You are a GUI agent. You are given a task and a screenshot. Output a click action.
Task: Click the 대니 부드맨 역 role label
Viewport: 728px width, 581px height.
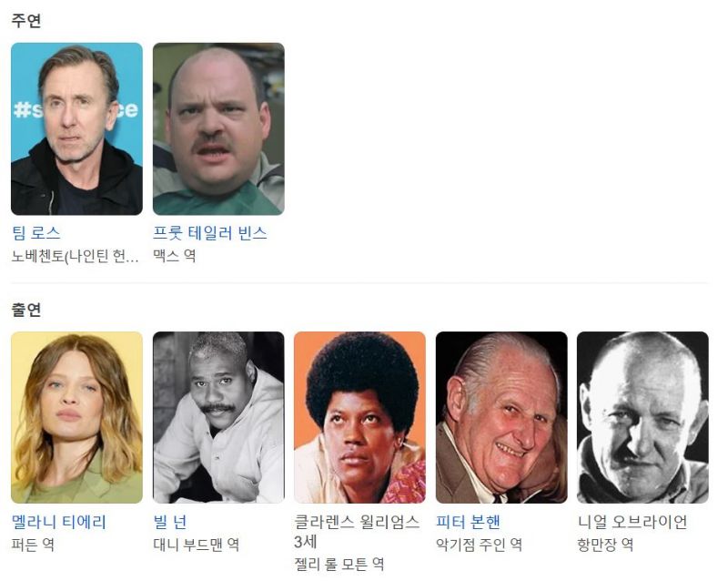[x=197, y=545]
